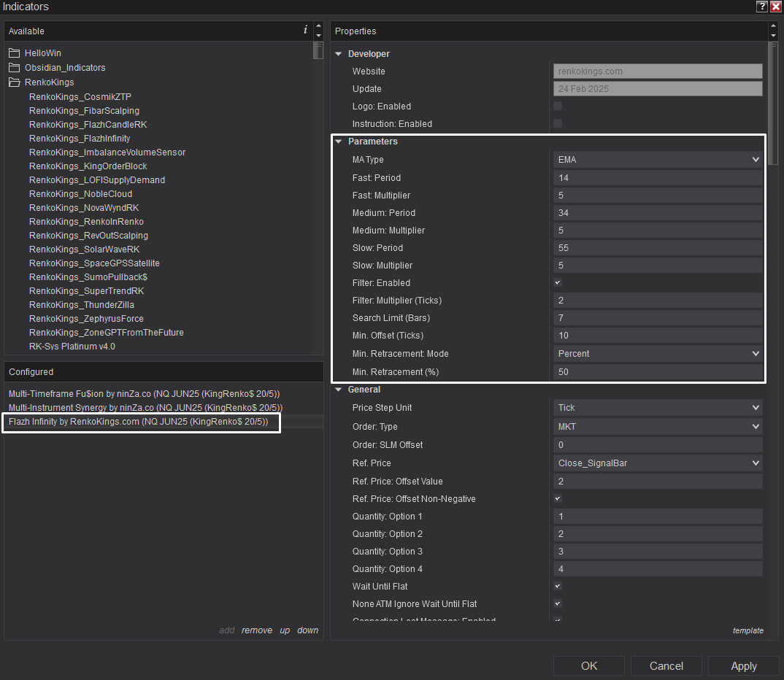Select RenkoKings_ImbalanceVolumeSensor indicator

pyautogui.click(x=107, y=152)
